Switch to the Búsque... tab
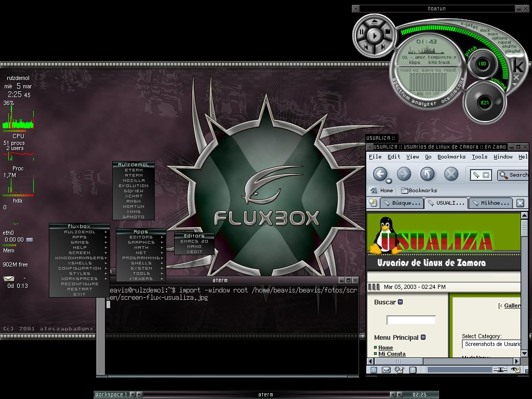The height and width of the screenshot is (399, 532). point(402,203)
